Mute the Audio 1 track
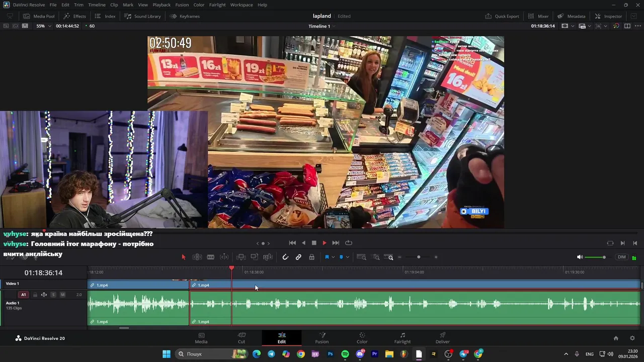This screenshot has height=362, width=644. [x=63, y=295]
